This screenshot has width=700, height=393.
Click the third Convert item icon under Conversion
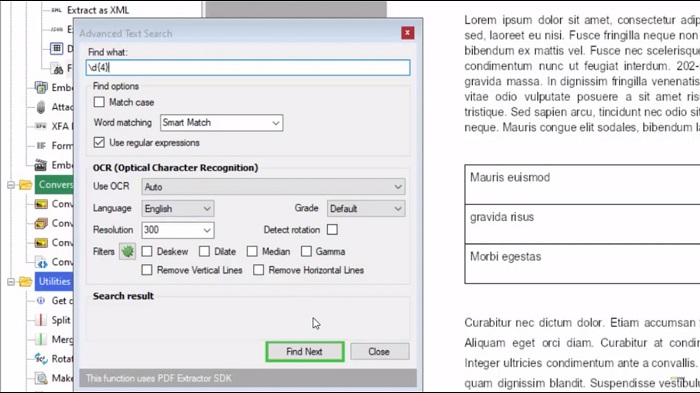tap(41, 242)
